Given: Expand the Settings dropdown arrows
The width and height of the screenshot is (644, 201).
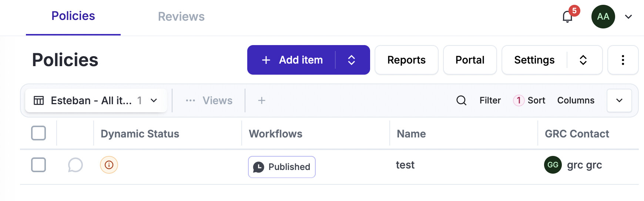Looking at the screenshot, I should (x=583, y=60).
